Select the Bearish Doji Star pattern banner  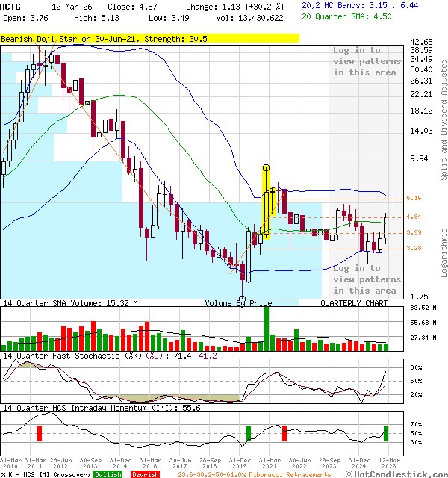coord(105,39)
